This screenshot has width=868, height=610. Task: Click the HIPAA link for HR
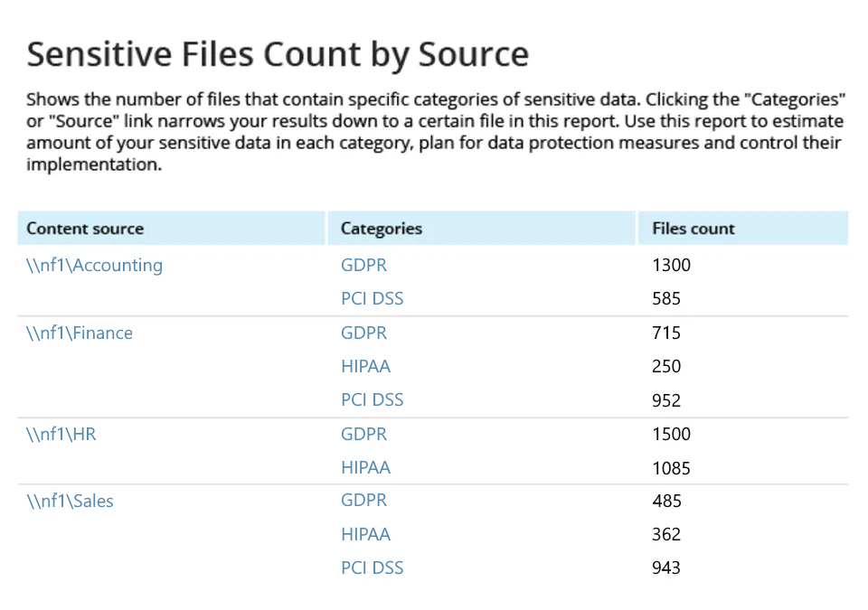[x=365, y=467]
